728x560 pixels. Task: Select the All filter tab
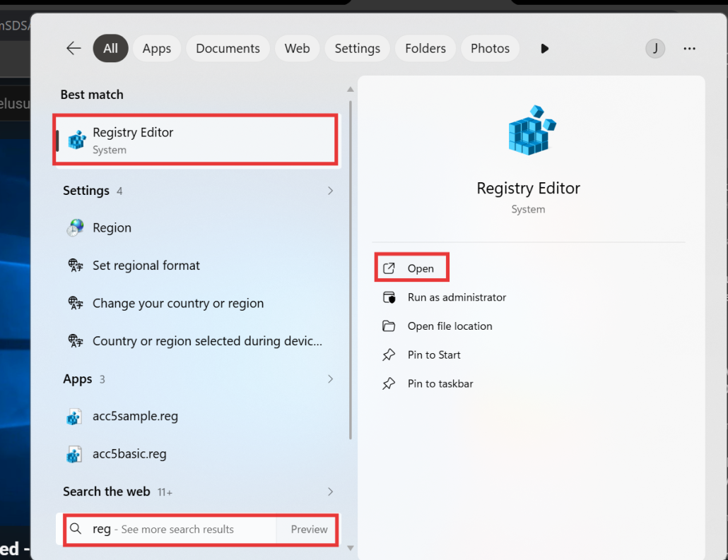[110, 48]
